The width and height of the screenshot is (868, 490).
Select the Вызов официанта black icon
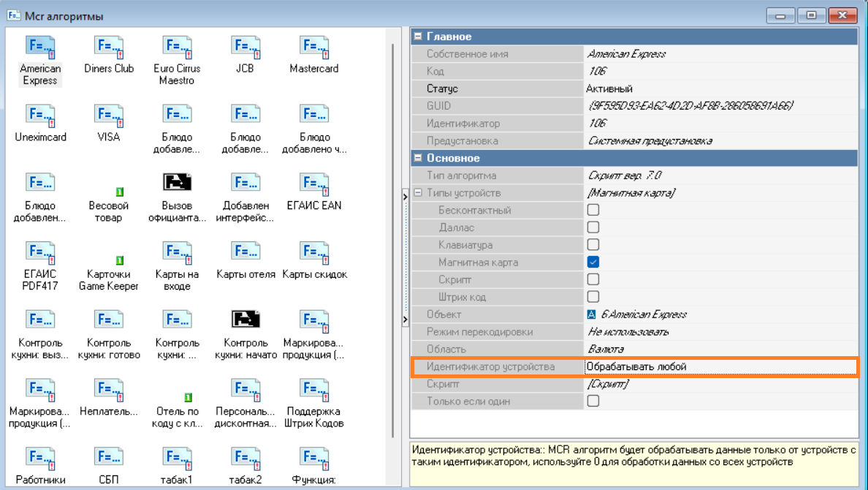(177, 183)
